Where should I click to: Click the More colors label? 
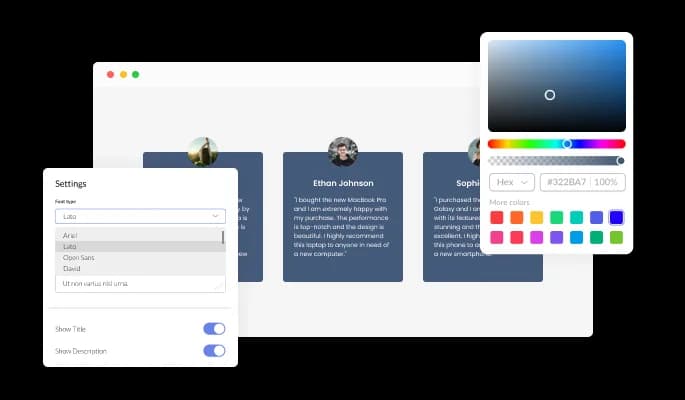click(x=509, y=202)
